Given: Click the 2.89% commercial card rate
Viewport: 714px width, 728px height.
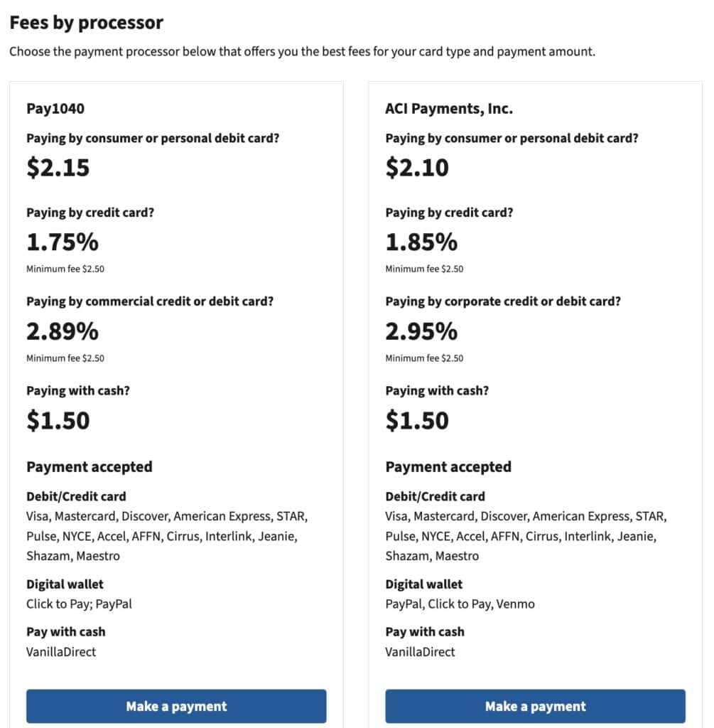Looking at the screenshot, I should tap(63, 331).
